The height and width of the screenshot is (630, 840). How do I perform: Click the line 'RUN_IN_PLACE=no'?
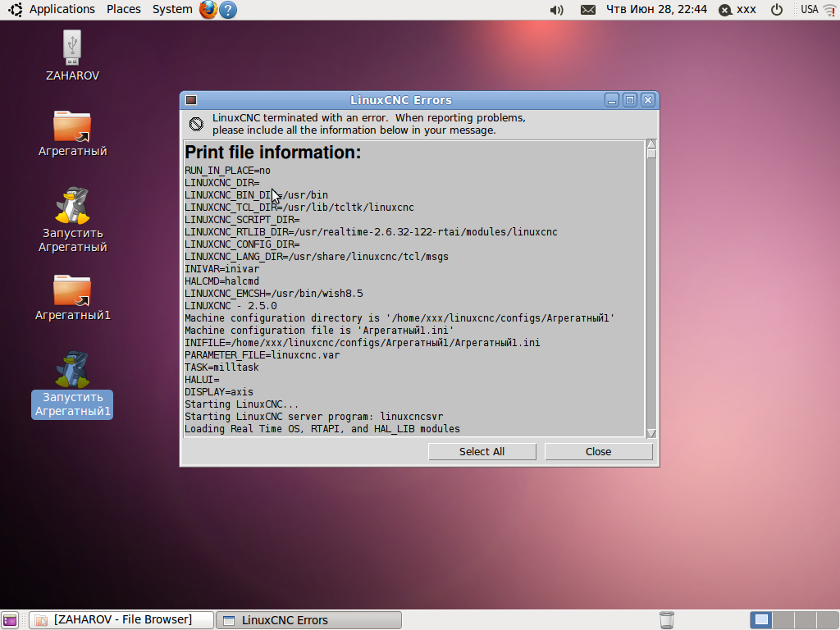coord(228,171)
